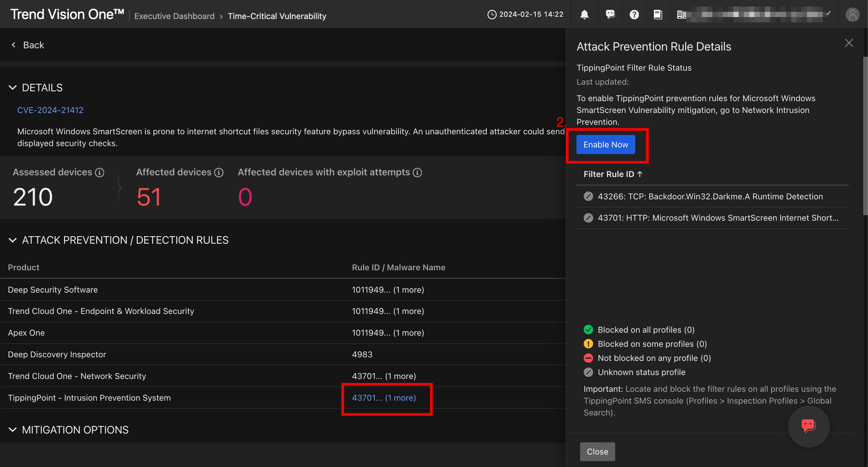Screen dimensions: 868x467
Task: Click the feedback chat icon in the header
Action: (x=610, y=14)
